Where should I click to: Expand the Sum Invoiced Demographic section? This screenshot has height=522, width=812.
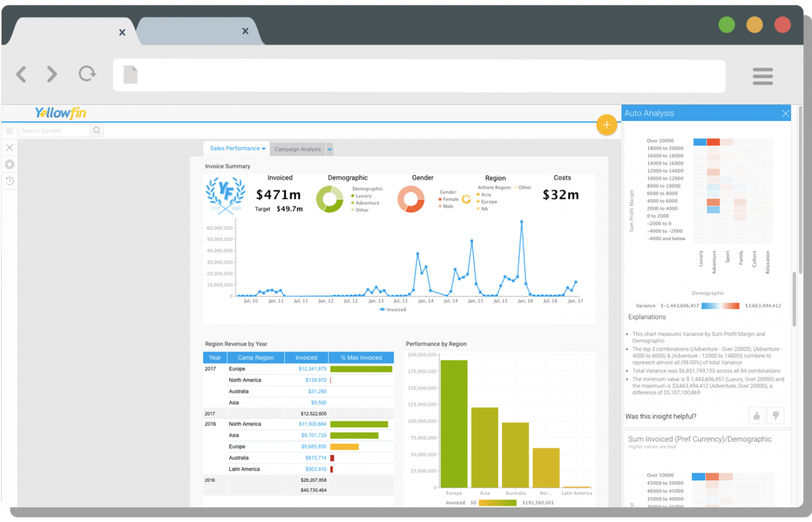click(699, 438)
